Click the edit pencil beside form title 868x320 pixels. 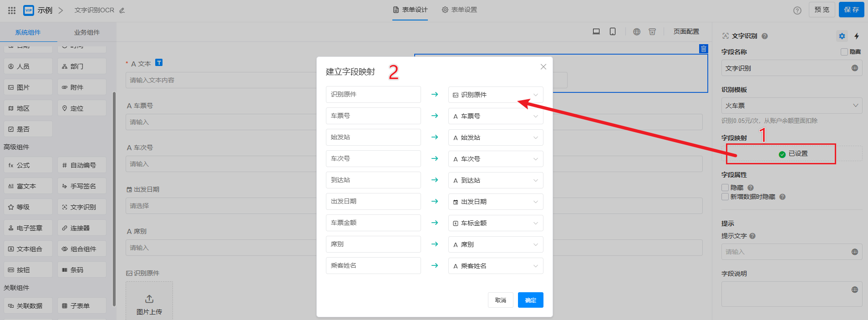click(x=122, y=10)
